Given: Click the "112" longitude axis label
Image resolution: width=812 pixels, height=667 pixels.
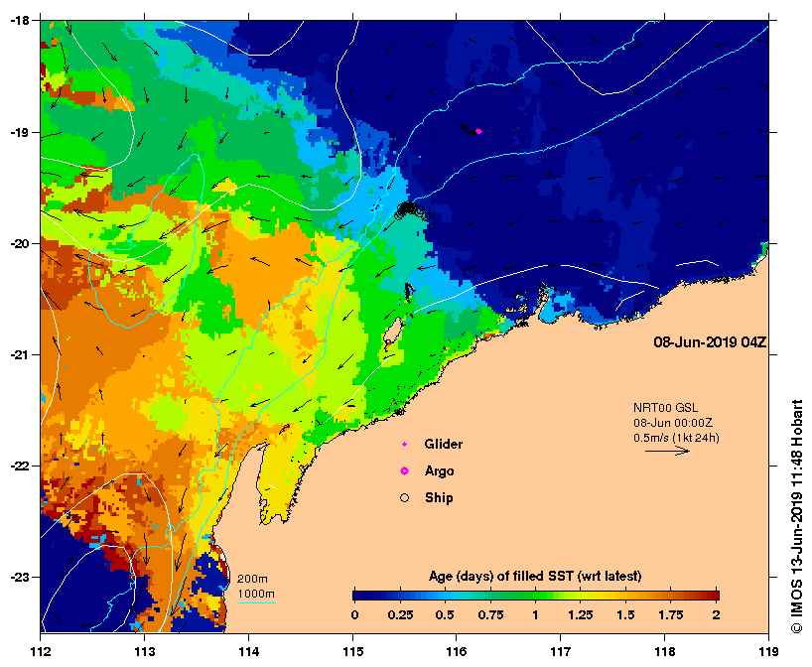Looking at the screenshot, I should coord(41,651).
